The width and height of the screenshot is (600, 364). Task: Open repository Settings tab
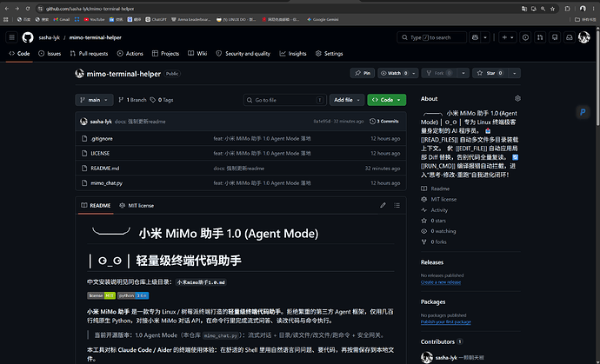330,54
